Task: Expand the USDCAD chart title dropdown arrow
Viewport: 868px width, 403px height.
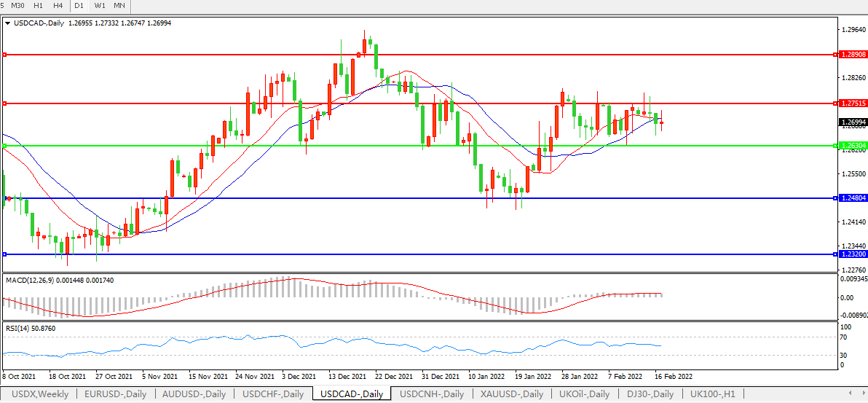Action: pos(7,23)
